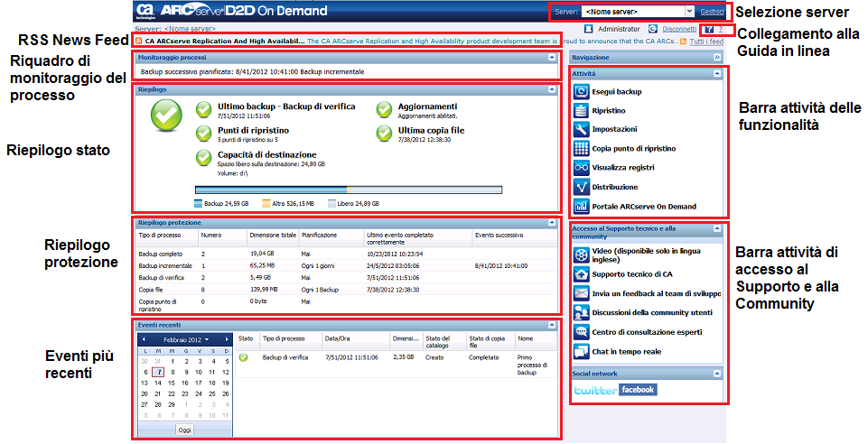Click the Tutti i feed link
Screen dimensions: 868x444
tap(705, 42)
